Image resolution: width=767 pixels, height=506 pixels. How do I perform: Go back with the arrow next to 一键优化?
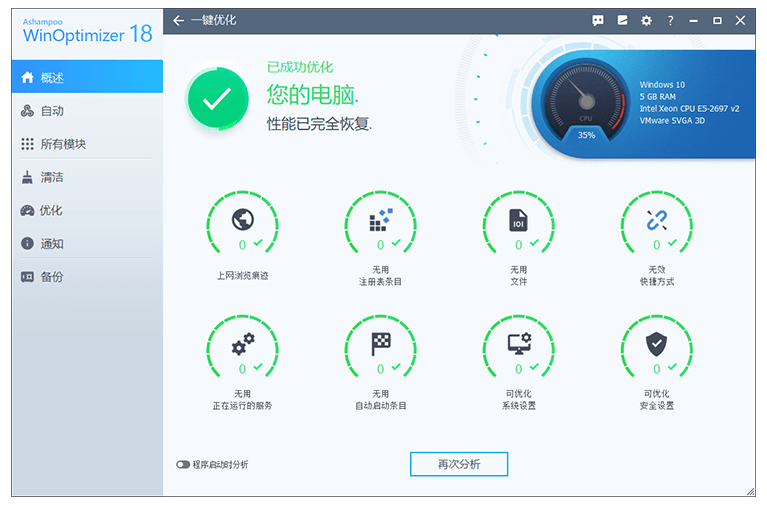point(179,21)
